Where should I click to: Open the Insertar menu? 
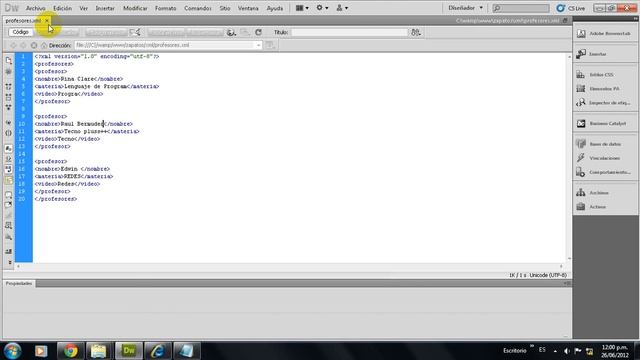pyautogui.click(x=105, y=8)
